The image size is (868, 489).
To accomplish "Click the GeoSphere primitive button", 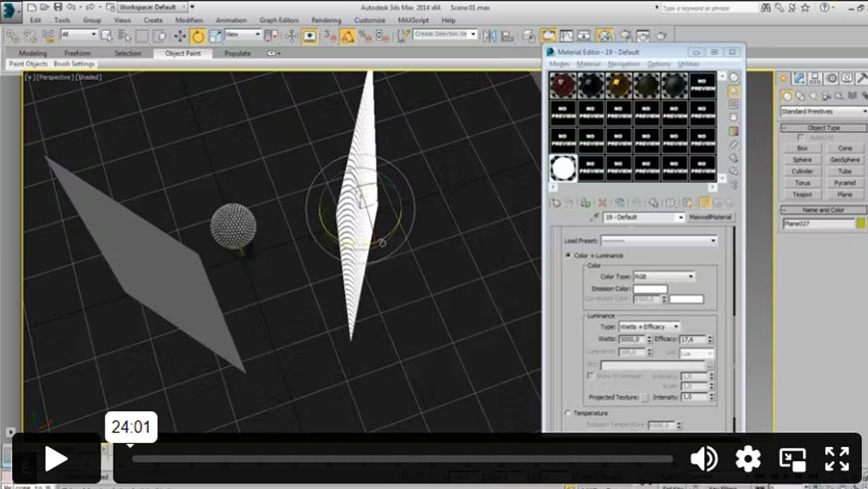I will 845,160.
